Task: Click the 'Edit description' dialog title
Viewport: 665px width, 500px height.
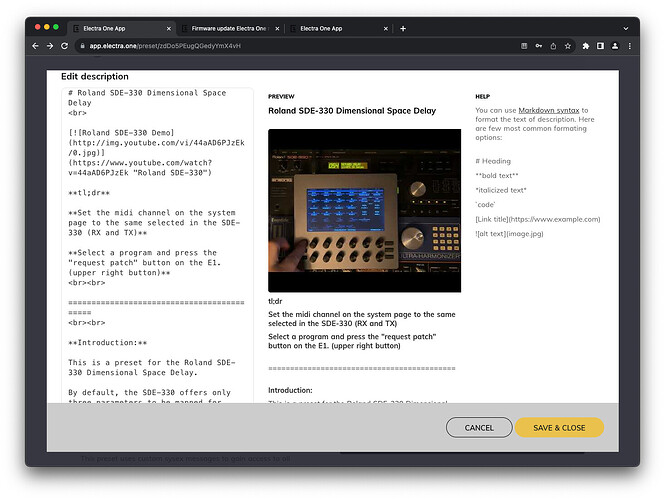Action: [95, 76]
